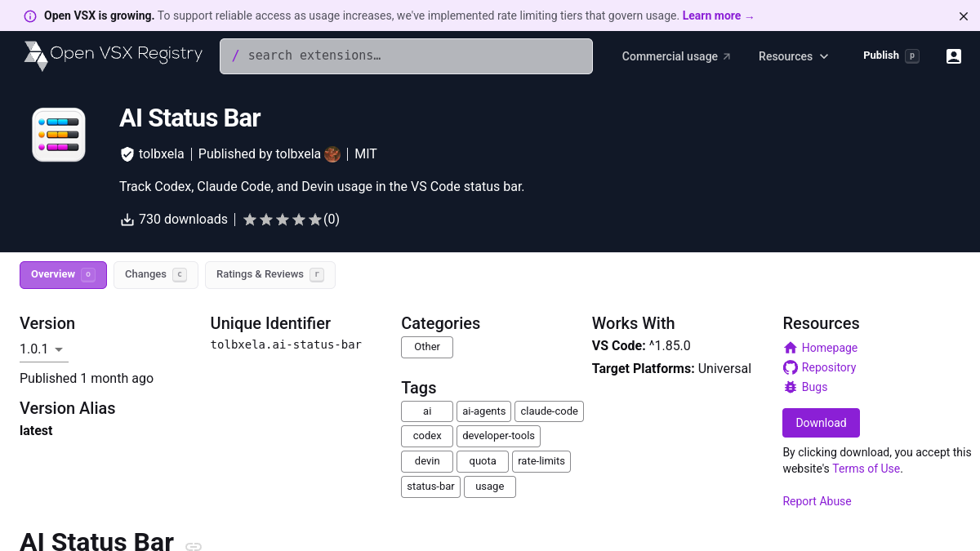Select the codex tag
The image size is (980, 551).
[427, 436]
